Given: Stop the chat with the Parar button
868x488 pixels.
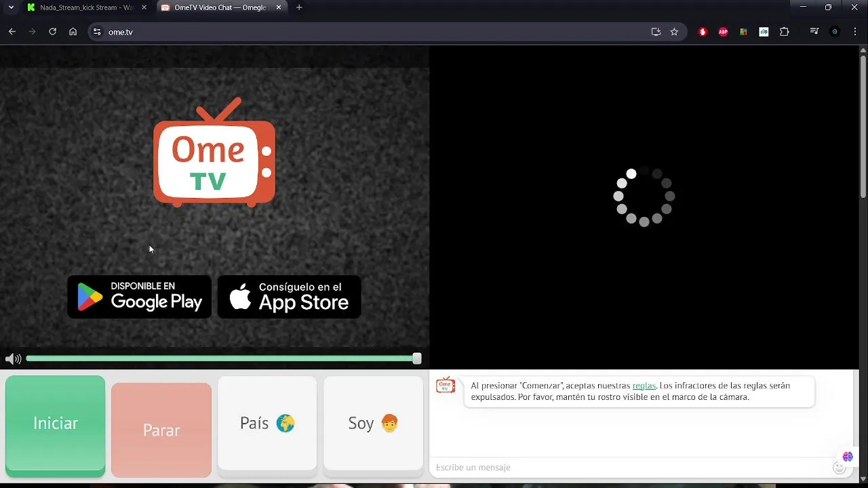Looking at the screenshot, I should 161,430.
